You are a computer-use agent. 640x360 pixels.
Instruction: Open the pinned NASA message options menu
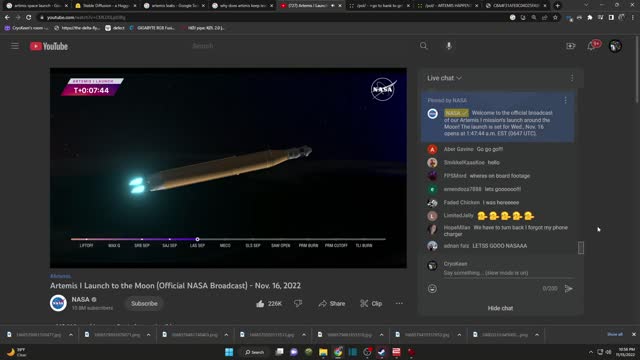[x=565, y=100]
